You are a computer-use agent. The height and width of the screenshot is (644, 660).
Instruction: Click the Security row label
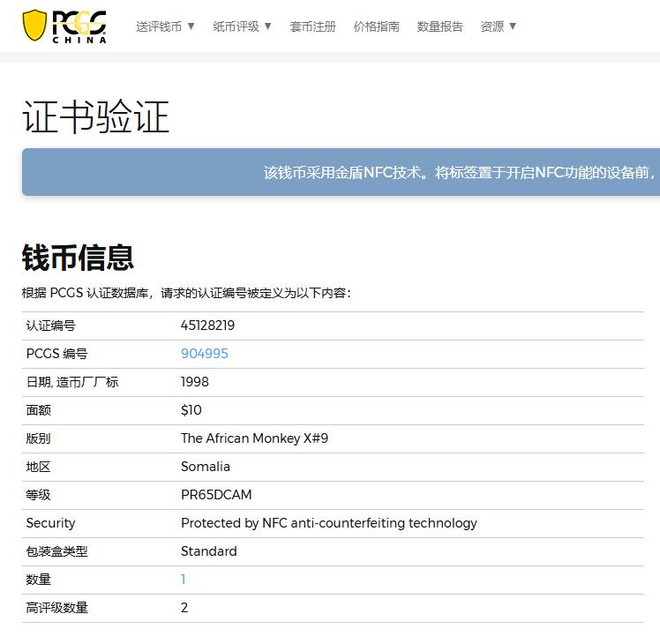pyautogui.click(x=50, y=523)
